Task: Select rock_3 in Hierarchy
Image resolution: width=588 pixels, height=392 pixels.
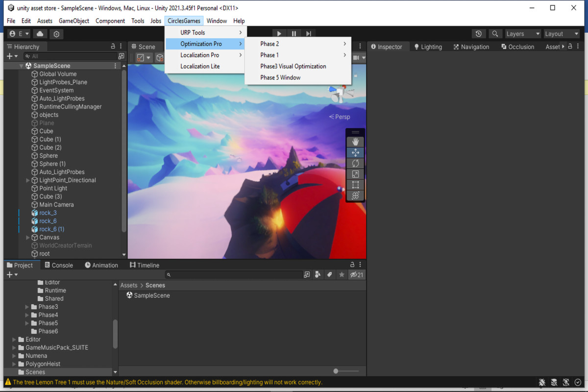Action: click(x=48, y=213)
